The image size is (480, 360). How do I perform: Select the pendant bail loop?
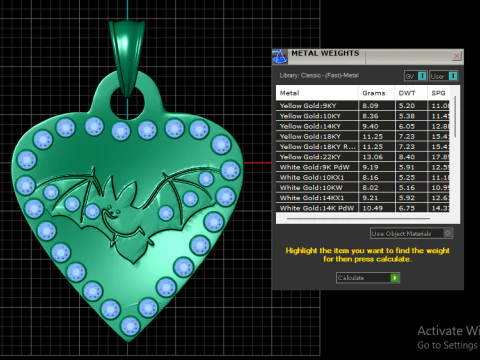coord(127,58)
